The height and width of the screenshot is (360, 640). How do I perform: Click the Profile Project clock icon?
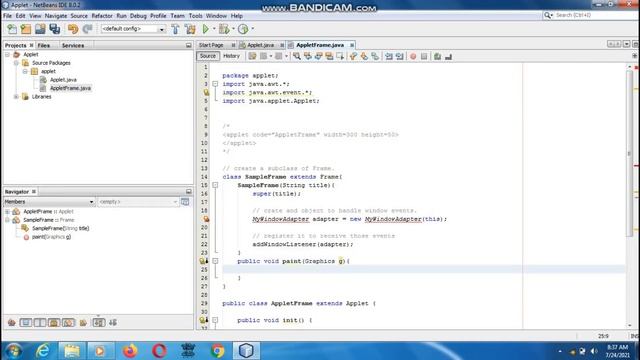point(243,29)
